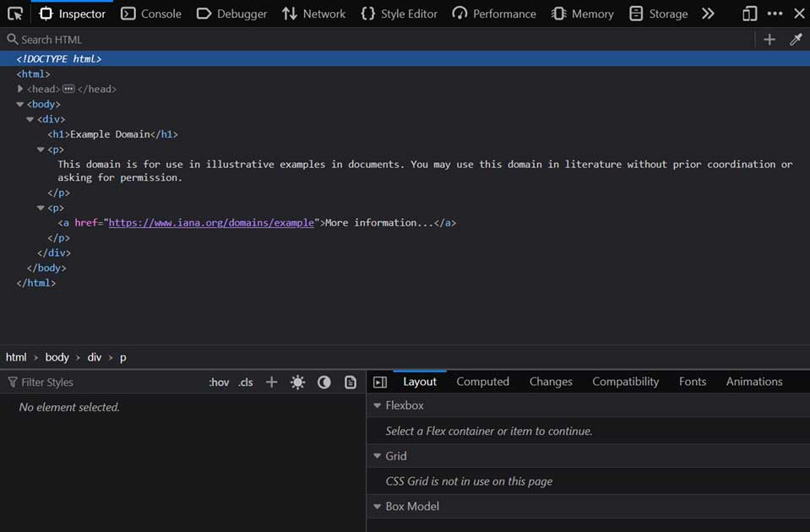Collapse the body element node
The image size is (810, 532).
(x=20, y=105)
